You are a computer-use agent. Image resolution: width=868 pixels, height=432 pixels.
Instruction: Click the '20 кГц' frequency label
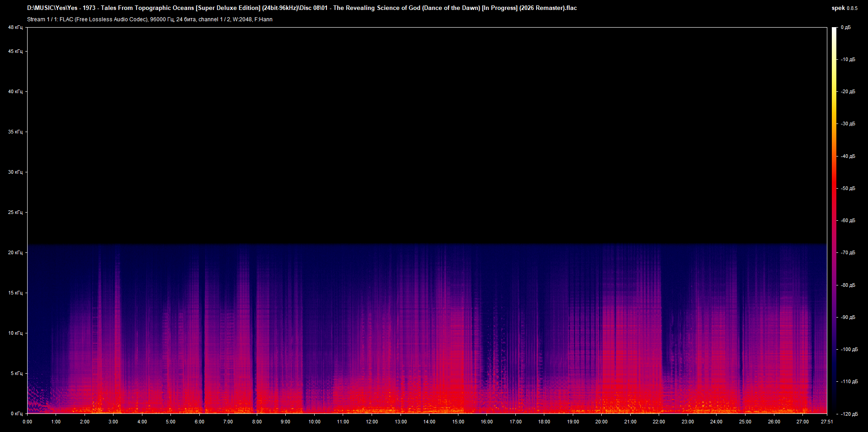tap(15, 252)
